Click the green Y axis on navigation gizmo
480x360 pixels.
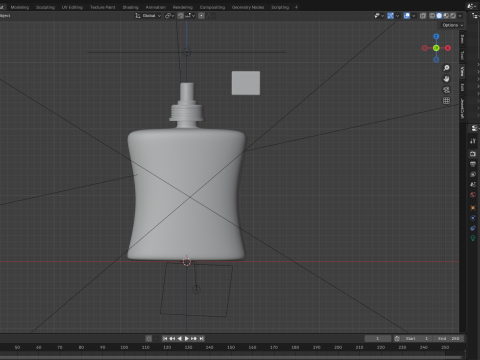tap(436, 48)
